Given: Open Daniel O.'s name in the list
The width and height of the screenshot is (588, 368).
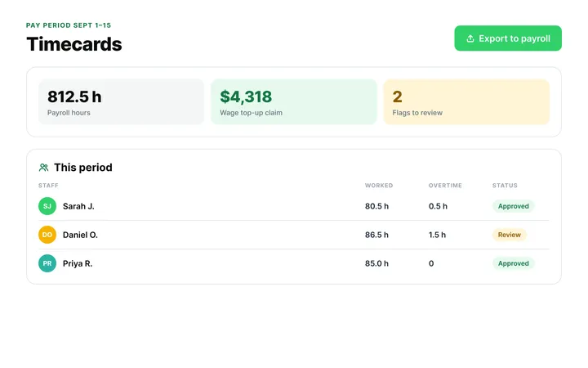Looking at the screenshot, I should (80, 235).
